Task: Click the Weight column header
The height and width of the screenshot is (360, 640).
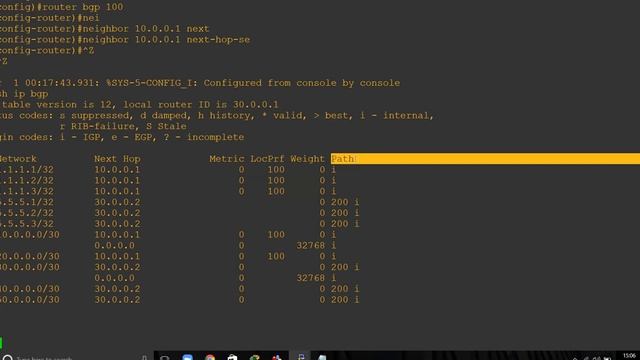Action: (307, 159)
